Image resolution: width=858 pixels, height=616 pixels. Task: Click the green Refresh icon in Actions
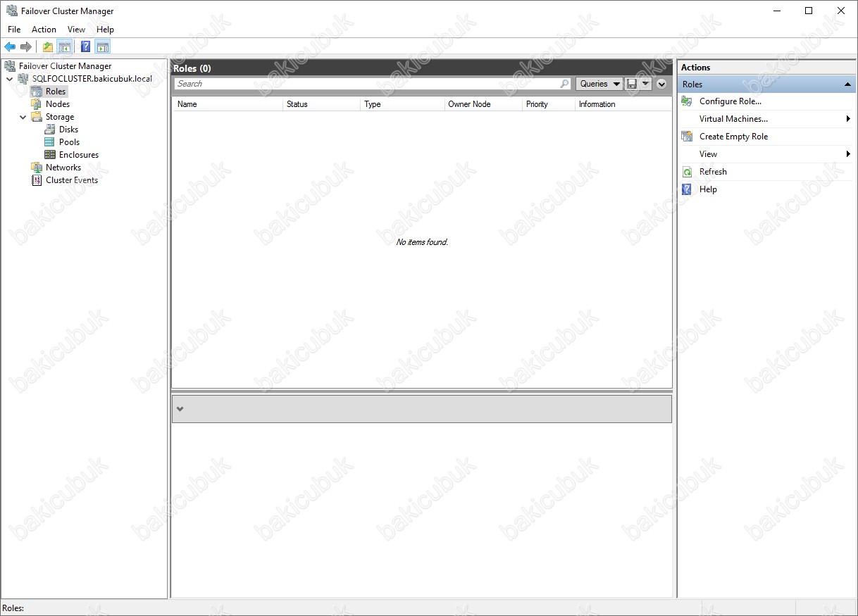click(x=687, y=172)
